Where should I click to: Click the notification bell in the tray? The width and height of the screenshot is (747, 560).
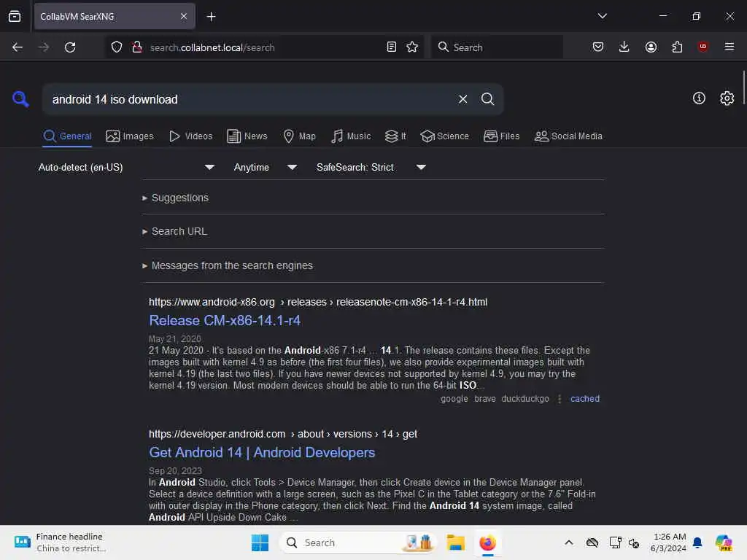(x=697, y=542)
